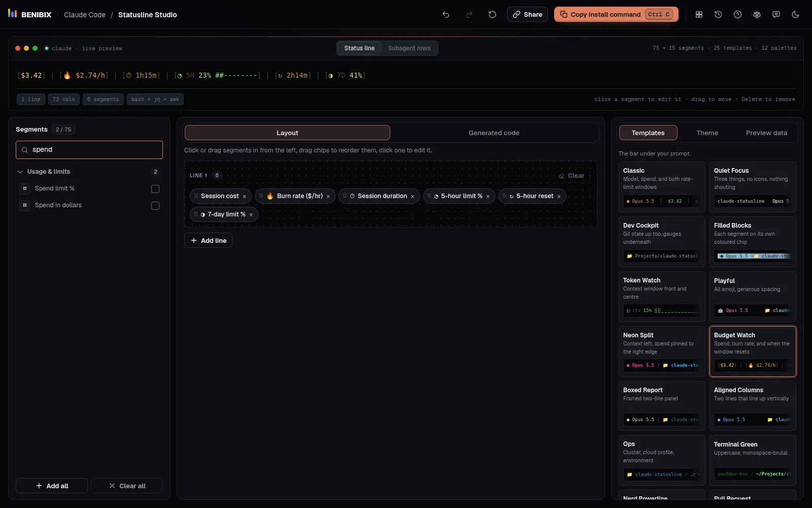Focus the segment search field
The width and height of the screenshot is (812, 508).
[x=89, y=150]
